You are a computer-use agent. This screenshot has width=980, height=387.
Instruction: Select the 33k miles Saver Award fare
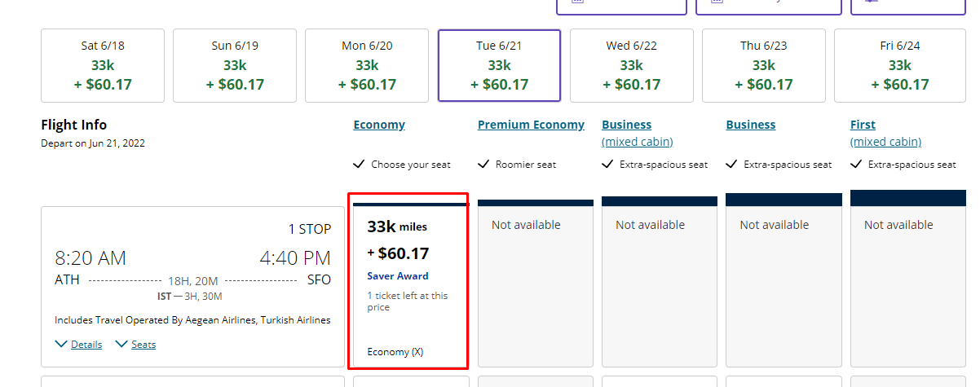pyautogui.click(x=408, y=281)
